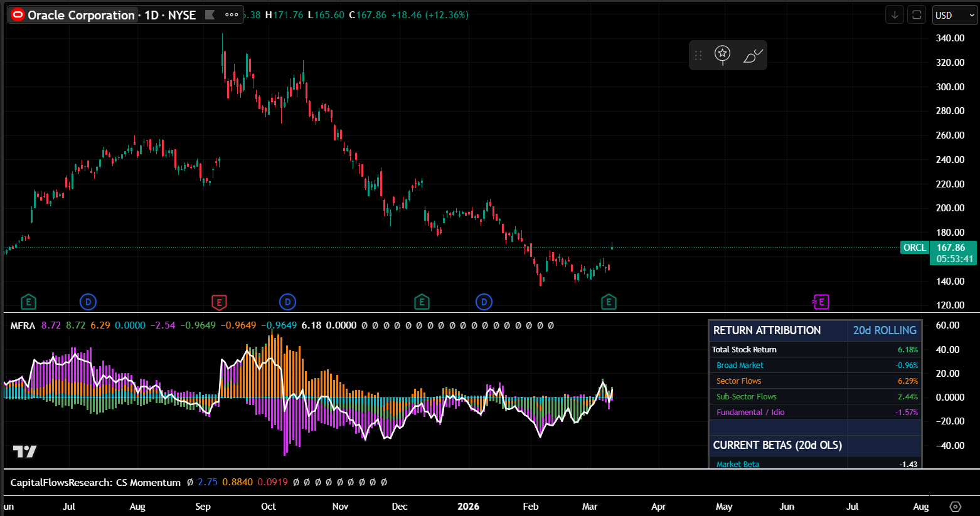Click the 6.29% sector flows value
This screenshot has height=516, width=980.
point(908,381)
